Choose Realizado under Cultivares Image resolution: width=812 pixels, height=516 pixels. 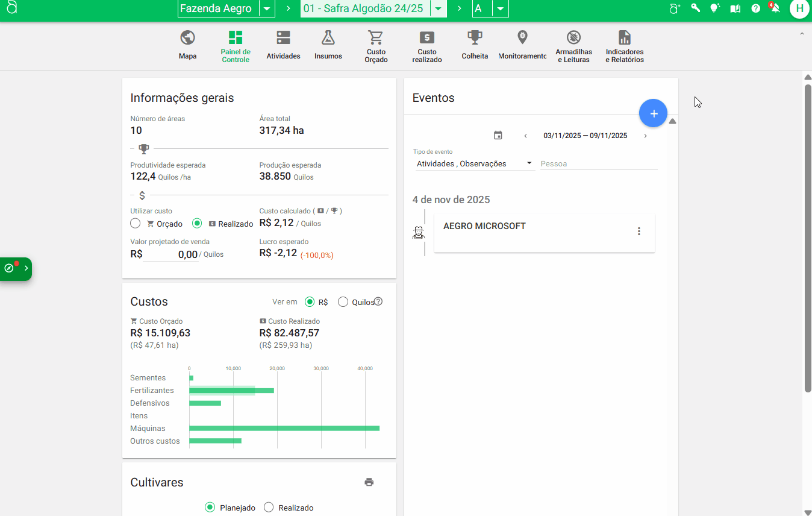(x=269, y=508)
